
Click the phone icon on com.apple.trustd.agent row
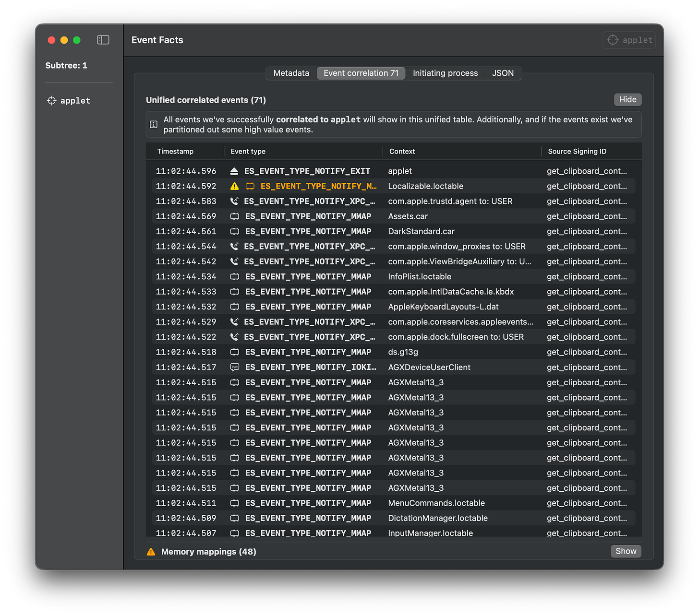click(x=234, y=201)
